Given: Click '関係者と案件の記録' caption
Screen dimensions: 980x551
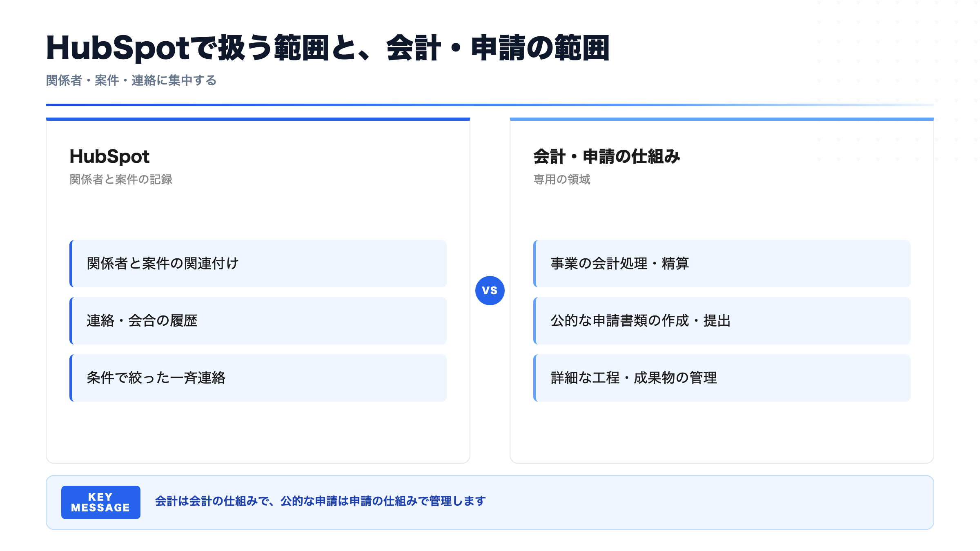Looking at the screenshot, I should point(121,180).
